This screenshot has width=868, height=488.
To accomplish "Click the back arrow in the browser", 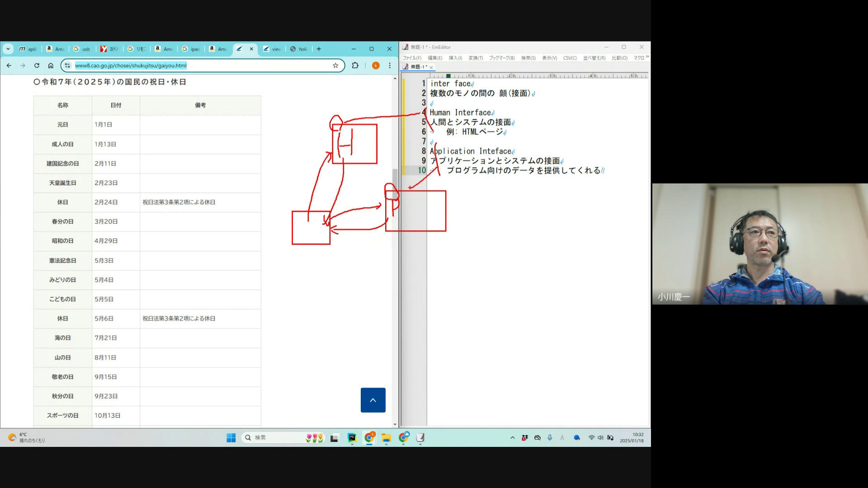I will tap(9, 66).
